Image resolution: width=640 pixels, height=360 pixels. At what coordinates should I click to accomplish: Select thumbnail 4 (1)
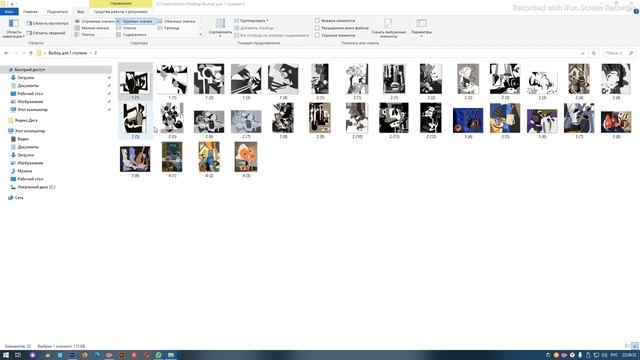172,157
